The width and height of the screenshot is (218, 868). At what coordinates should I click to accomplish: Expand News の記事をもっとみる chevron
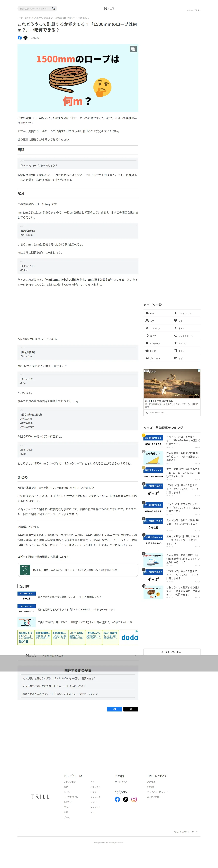pos(135,656)
